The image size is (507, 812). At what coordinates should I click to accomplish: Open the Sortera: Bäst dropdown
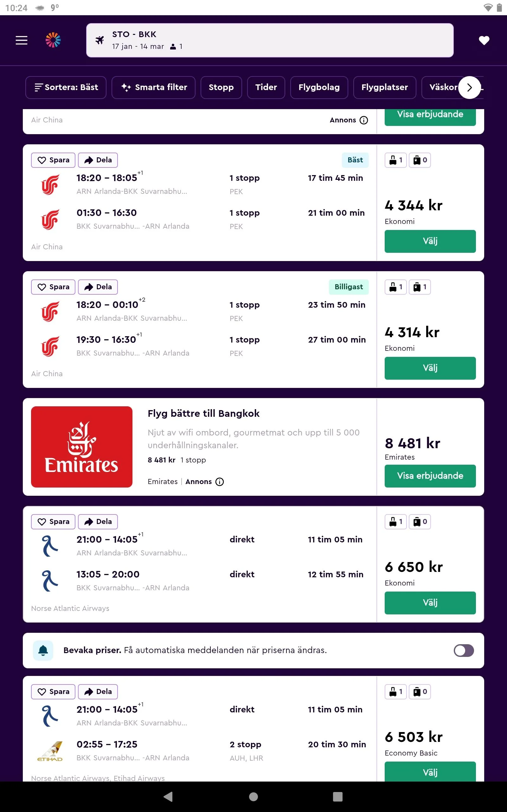[66, 88]
